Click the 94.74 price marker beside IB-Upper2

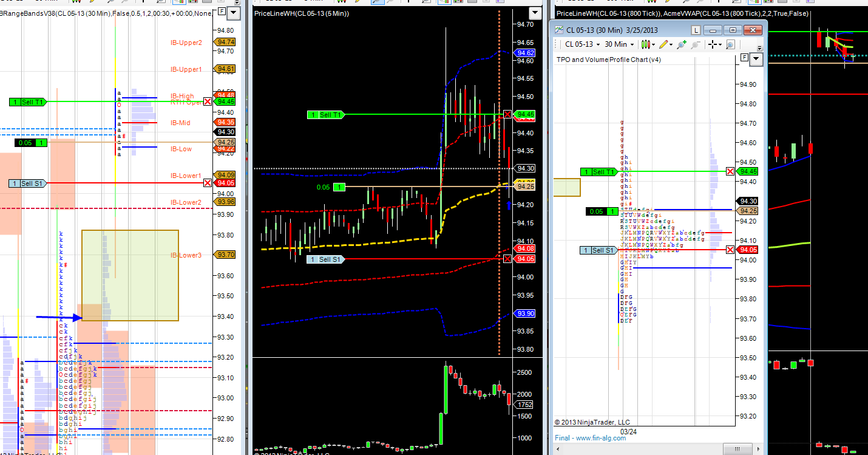[x=225, y=42]
